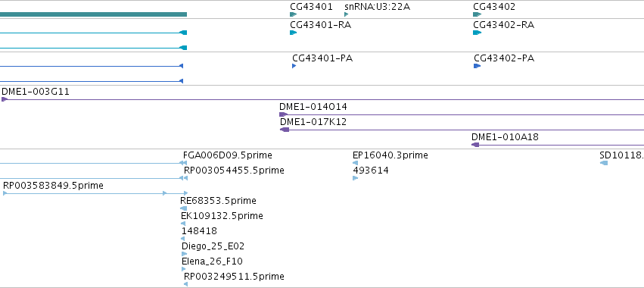
Task: Click the SD10118 feature arrow
Action: tap(604, 163)
